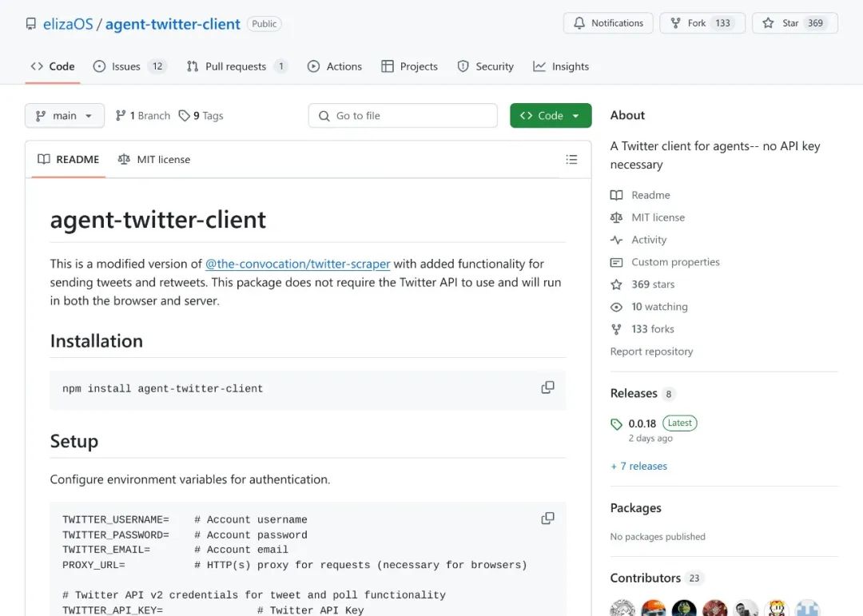Click the About heading
The width and height of the screenshot is (863, 616).
627,116
